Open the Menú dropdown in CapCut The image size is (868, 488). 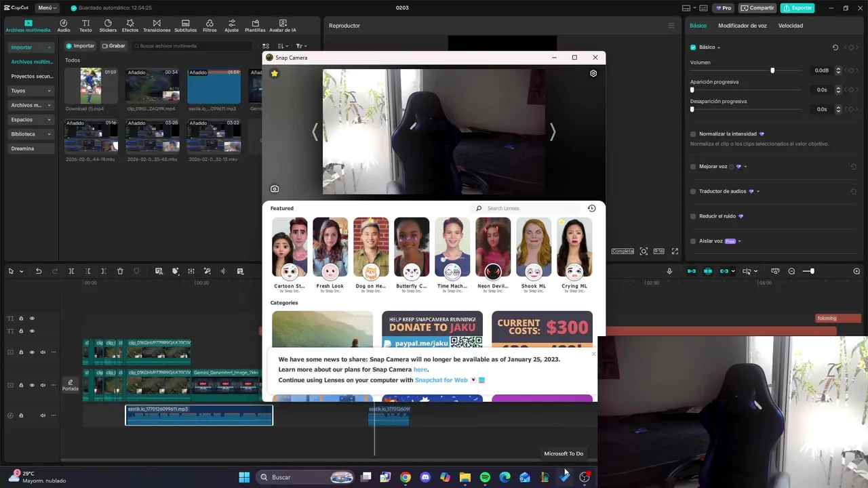tap(47, 7)
